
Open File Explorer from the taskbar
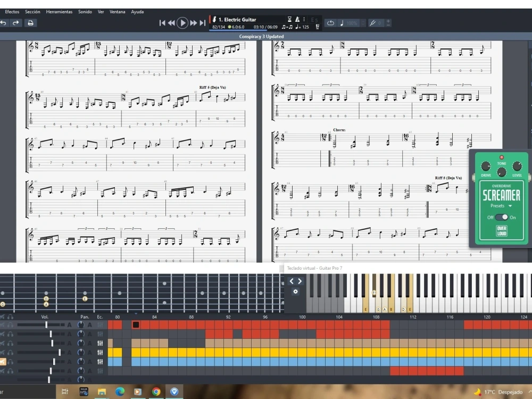(x=102, y=392)
